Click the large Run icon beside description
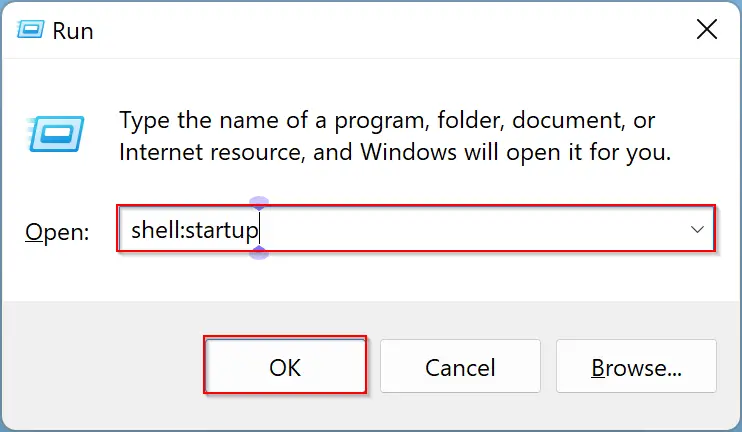 pyautogui.click(x=55, y=134)
